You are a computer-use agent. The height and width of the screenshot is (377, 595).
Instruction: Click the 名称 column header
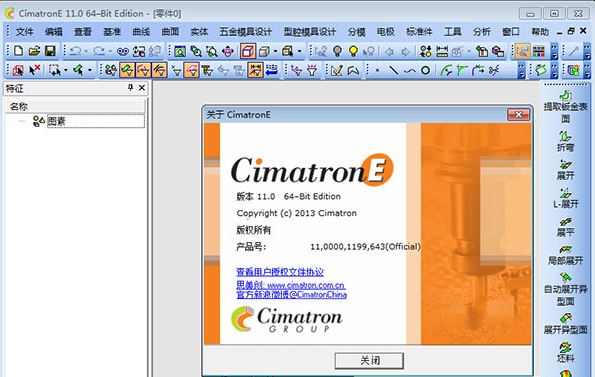tap(75, 106)
